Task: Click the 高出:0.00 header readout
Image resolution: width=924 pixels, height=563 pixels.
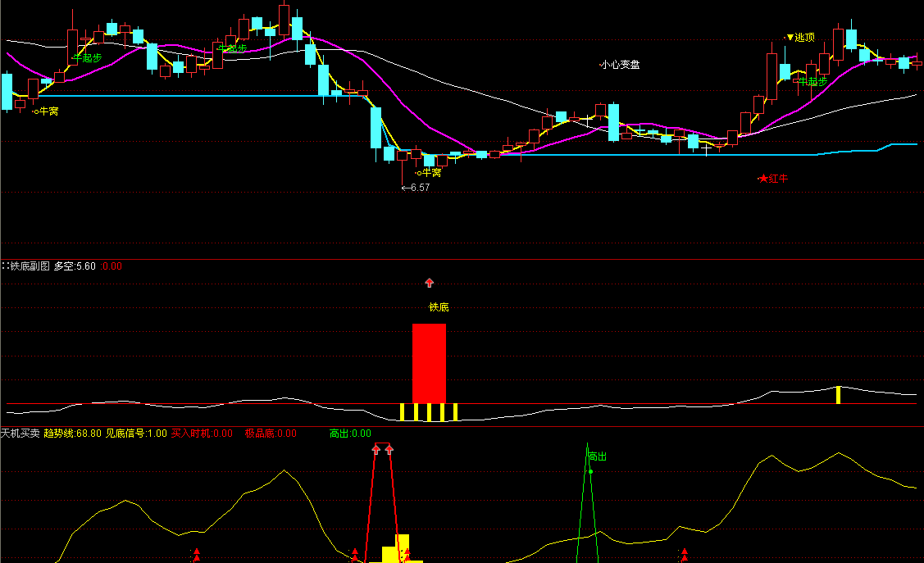Action: (351, 434)
